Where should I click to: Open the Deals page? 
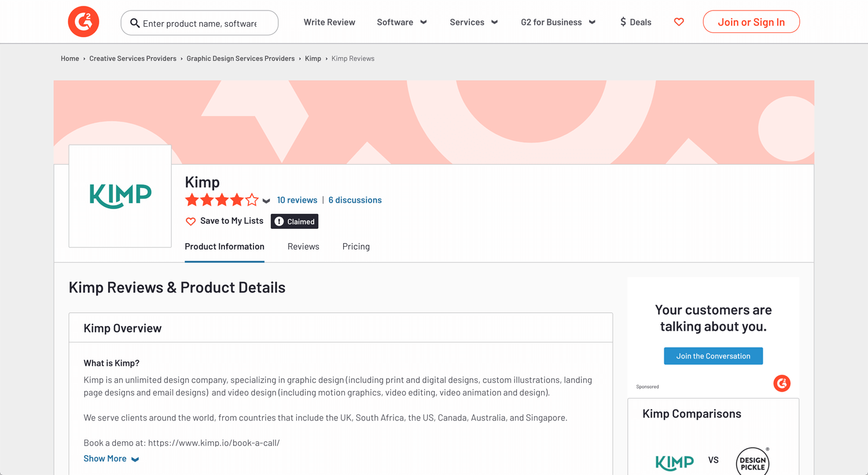[635, 22]
